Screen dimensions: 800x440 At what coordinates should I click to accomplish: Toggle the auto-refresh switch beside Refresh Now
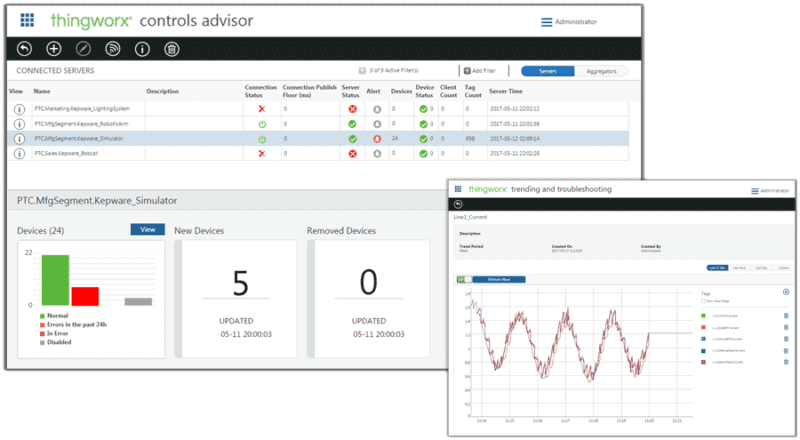[463, 280]
